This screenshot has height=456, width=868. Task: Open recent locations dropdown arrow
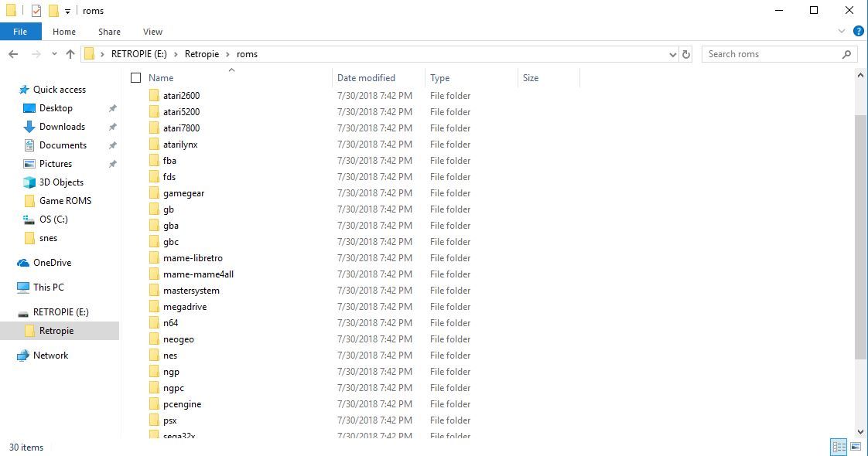[x=54, y=54]
